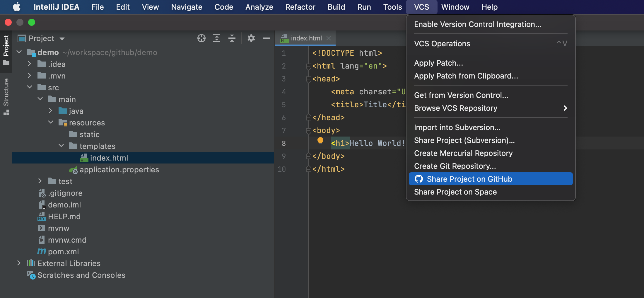The width and height of the screenshot is (644, 298).
Task: Expand the test folder
Action: 40,181
